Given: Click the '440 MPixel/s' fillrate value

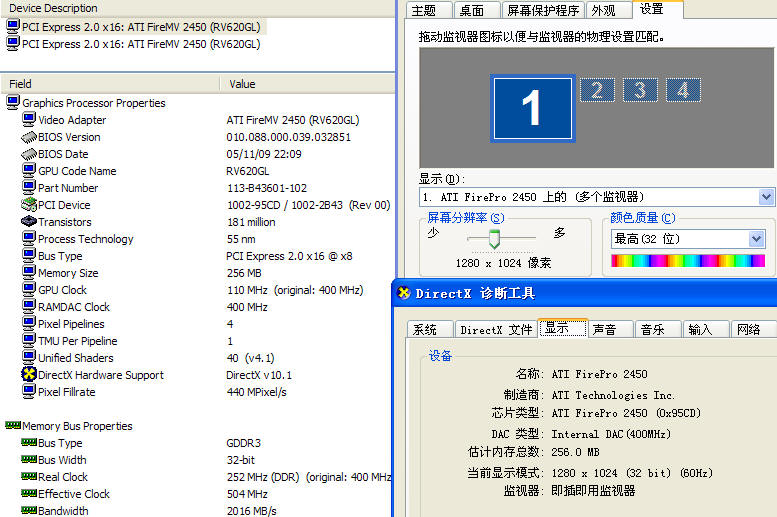Looking at the screenshot, I should (257, 392).
